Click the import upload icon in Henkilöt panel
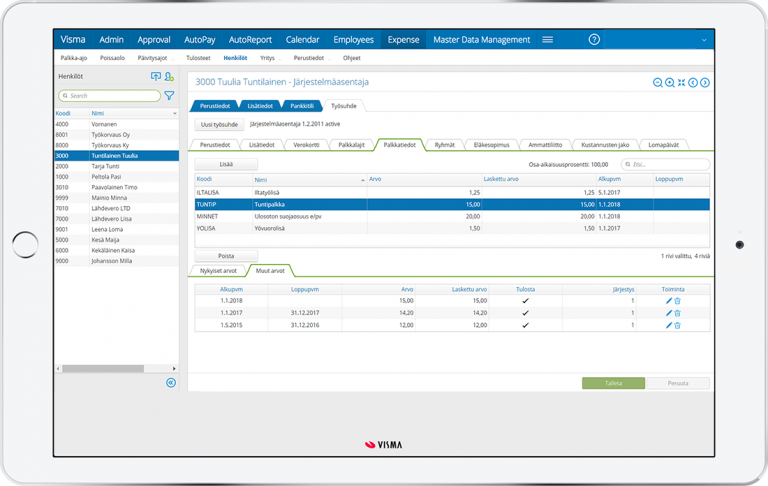 (x=156, y=76)
